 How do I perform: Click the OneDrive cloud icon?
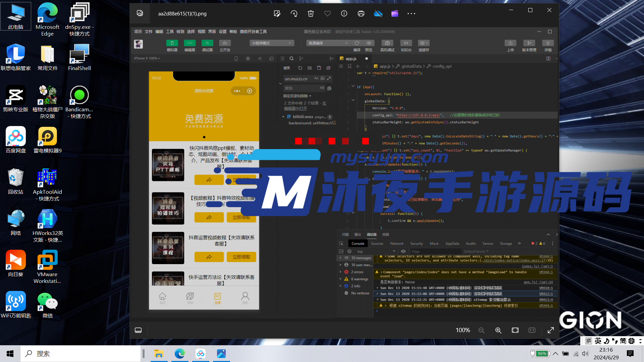(x=378, y=14)
